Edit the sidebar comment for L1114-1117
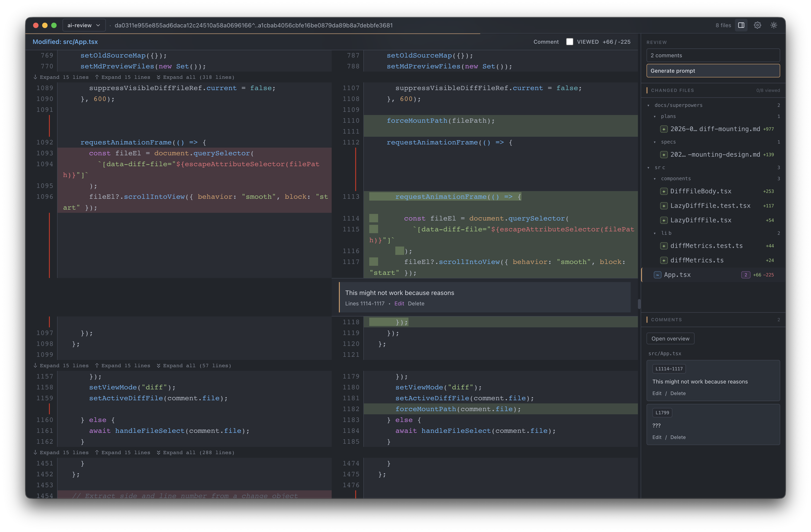811x532 pixels. (x=657, y=393)
